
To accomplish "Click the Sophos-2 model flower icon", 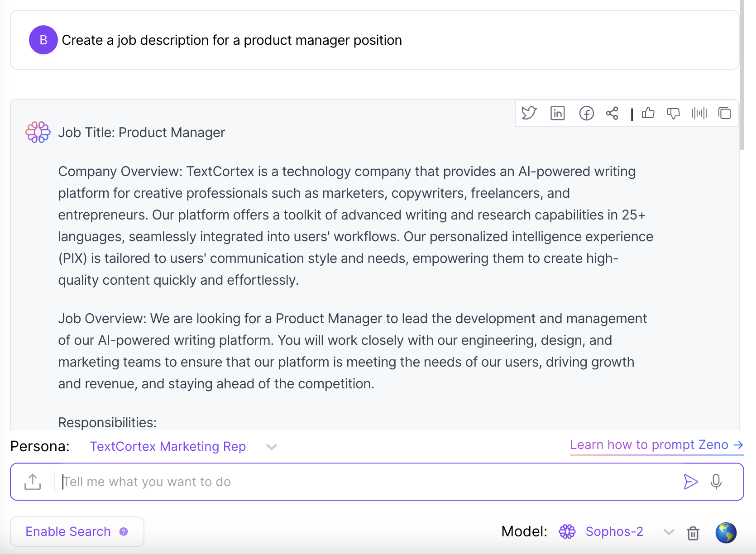I will point(567,531).
